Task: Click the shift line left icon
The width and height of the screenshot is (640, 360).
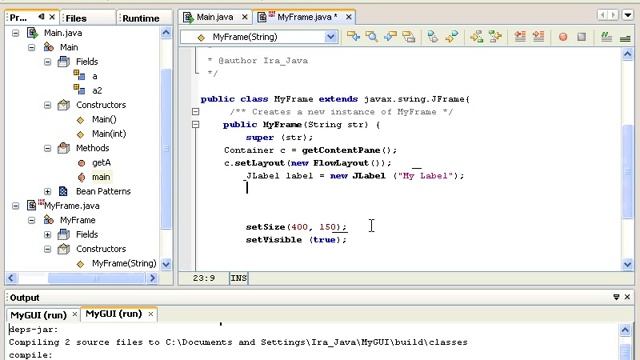Action: 520,37
